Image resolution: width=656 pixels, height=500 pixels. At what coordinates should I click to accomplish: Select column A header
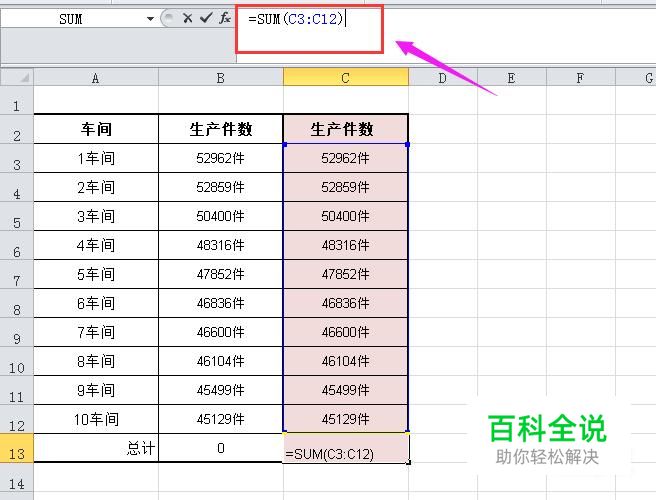coord(96,78)
